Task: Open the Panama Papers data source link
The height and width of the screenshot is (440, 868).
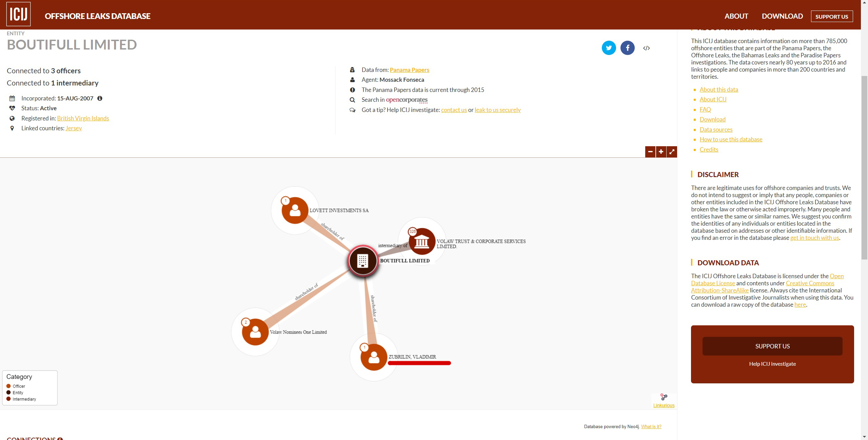Action: [x=409, y=70]
